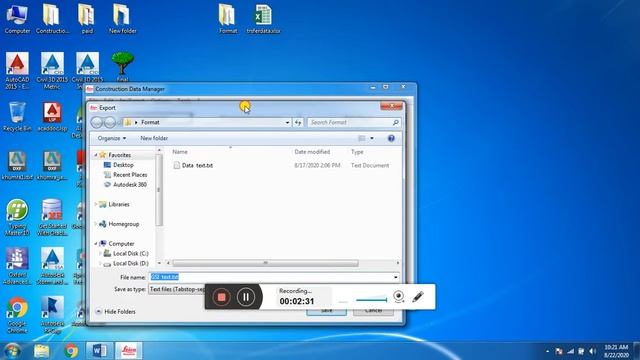This screenshot has width=640, height=360.
Task: Click the navigation pane vertical scrollbar
Action: pyautogui.click(x=159, y=190)
